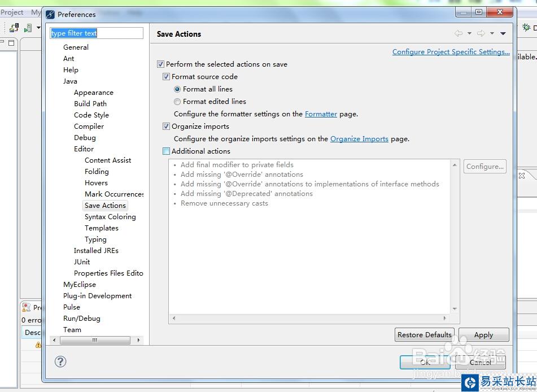Screen dimensions: 537x392
Task: Enable Additional actions checkbox
Action: 166,151
